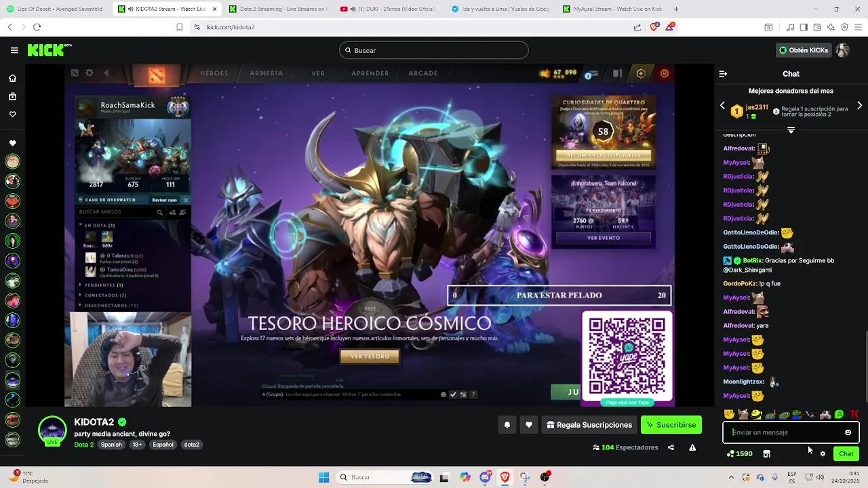Screen dimensions: 868x488
Task: Go back with the browser back arrow
Action: (x=9, y=27)
